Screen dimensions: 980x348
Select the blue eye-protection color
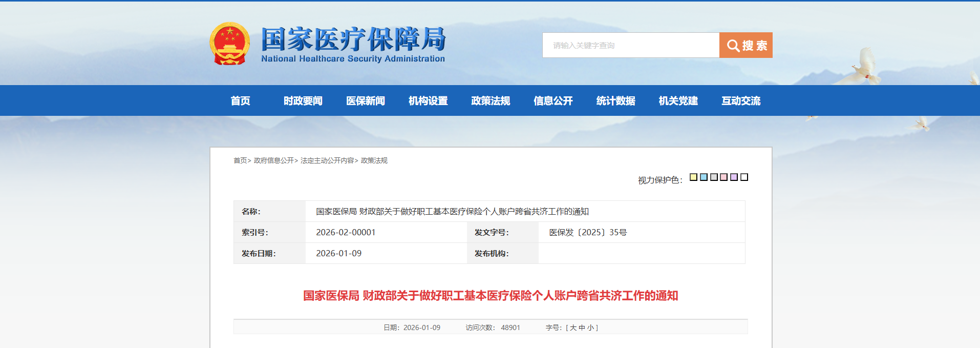[x=704, y=177]
